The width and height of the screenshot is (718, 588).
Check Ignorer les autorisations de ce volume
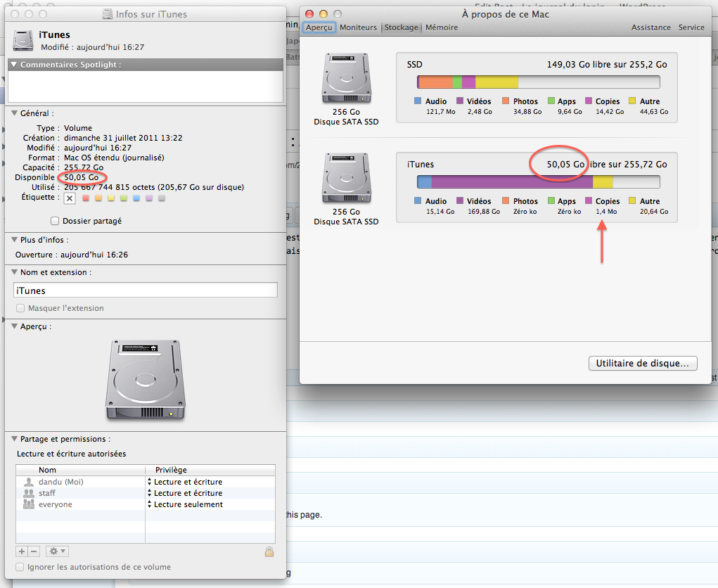click(20, 567)
